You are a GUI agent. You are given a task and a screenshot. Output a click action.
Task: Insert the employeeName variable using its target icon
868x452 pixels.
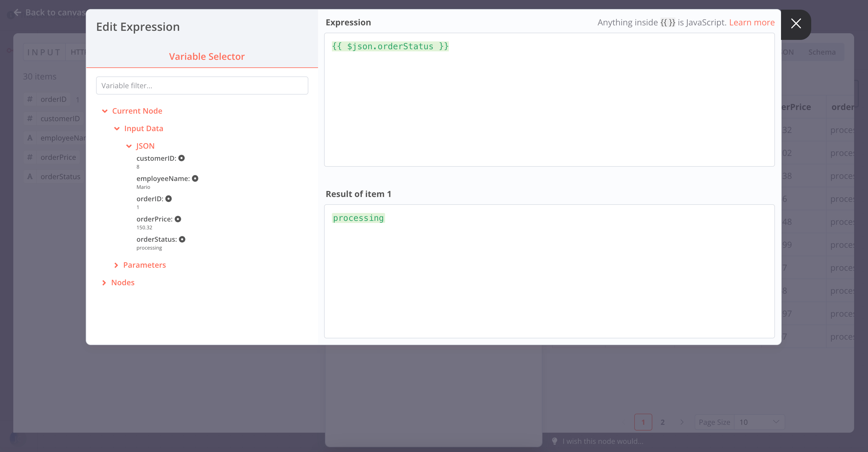[196, 178]
